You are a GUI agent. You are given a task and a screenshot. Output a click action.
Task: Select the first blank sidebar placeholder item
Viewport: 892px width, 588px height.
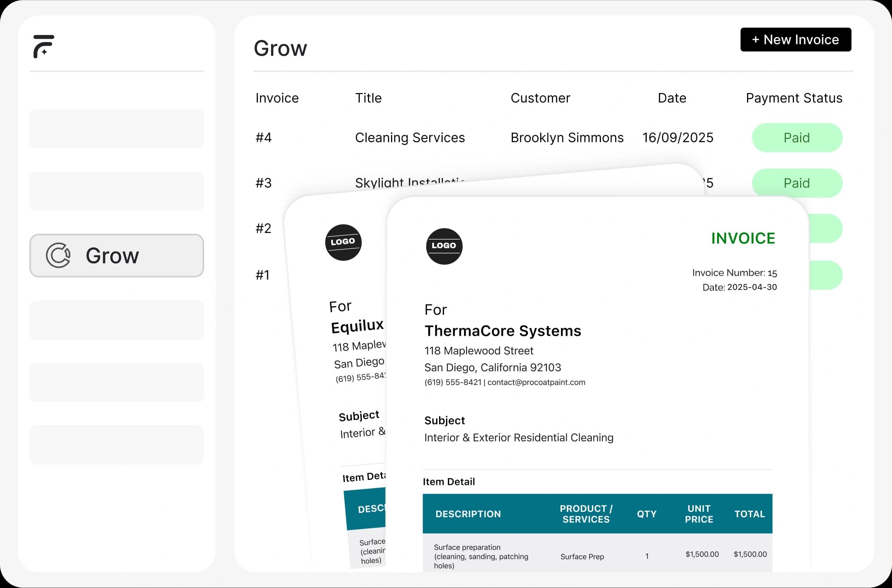pos(116,128)
